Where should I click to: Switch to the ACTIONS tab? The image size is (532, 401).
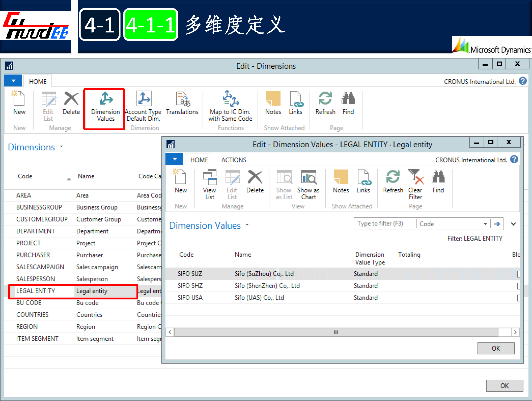(234, 160)
